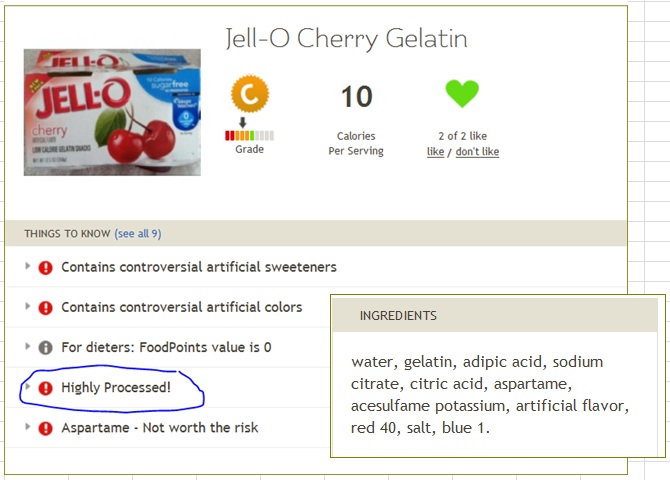Click red warning icon beside artificial colors
This screenshot has height=480, width=670.
click(x=45, y=308)
